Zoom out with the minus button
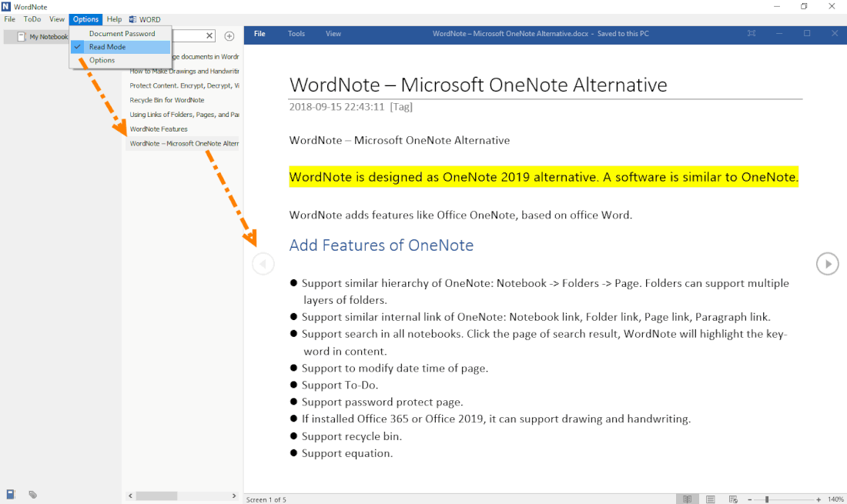847x504 pixels. pyautogui.click(x=750, y=499)
